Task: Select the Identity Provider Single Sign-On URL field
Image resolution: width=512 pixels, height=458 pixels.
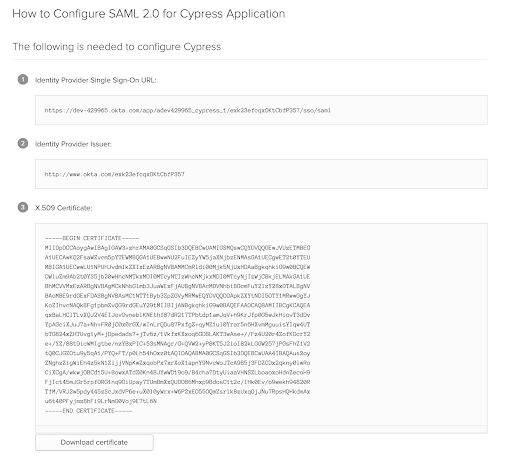Action: (261, 110)
